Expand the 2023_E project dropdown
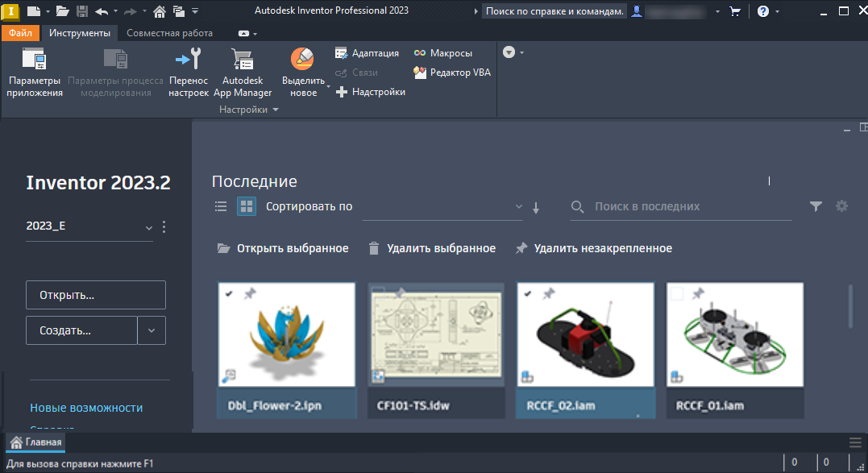The height and width of the screenshot is (473, 868). click(148, 227)
